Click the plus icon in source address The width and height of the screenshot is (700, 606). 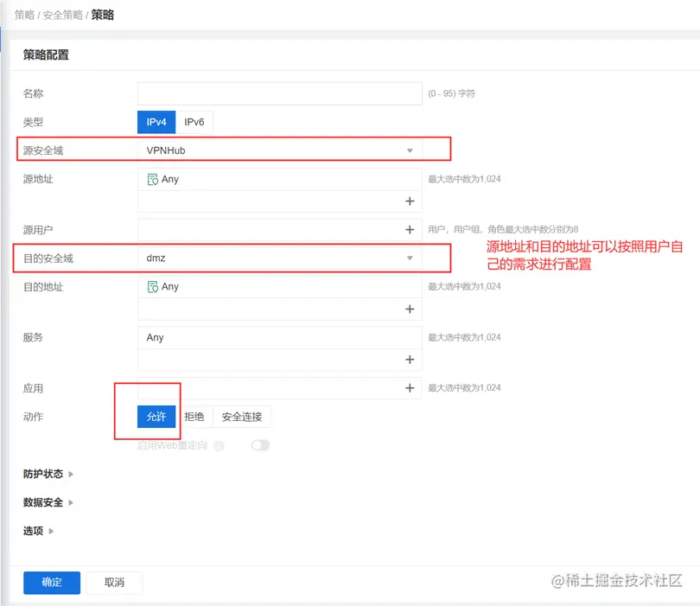click(x=410, y=201)
